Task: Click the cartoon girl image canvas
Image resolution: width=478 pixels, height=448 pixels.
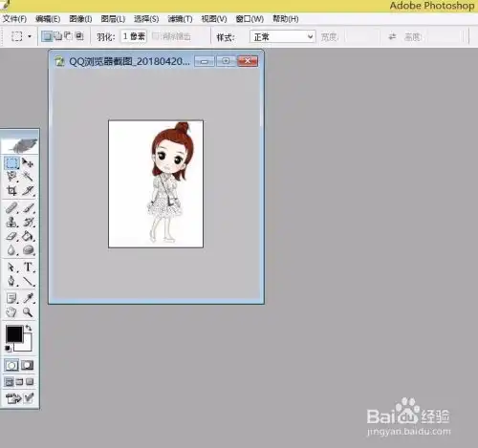Action: click(156, 183)
